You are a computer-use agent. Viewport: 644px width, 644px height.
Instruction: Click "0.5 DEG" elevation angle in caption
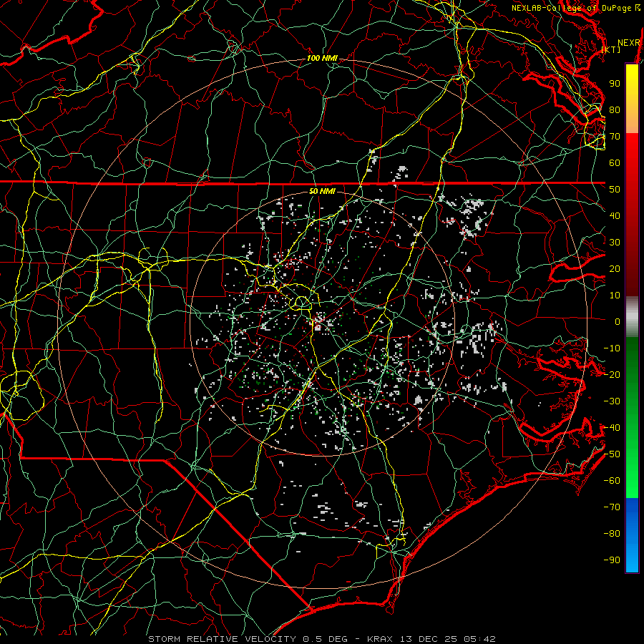[x=325, y=639]
